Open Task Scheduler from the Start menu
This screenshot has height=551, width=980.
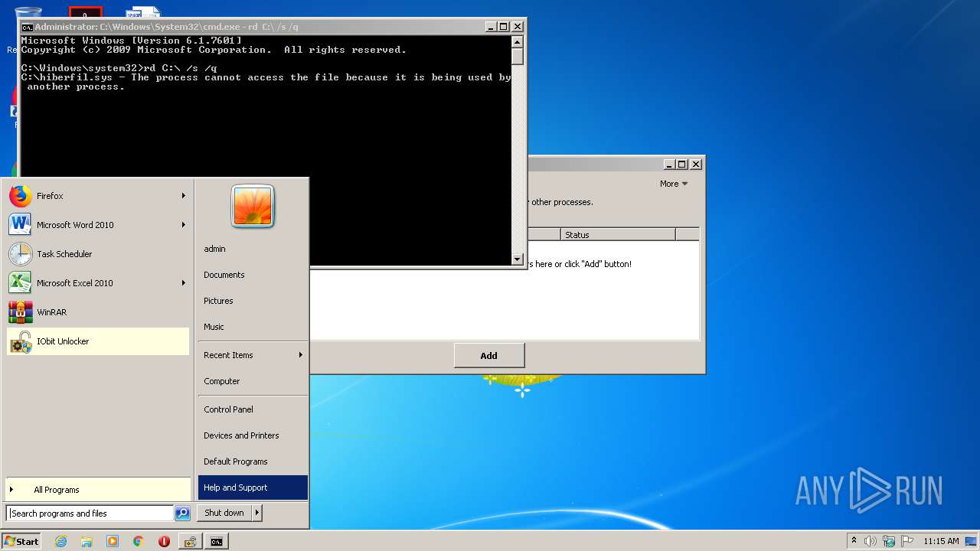coord(97,254)
